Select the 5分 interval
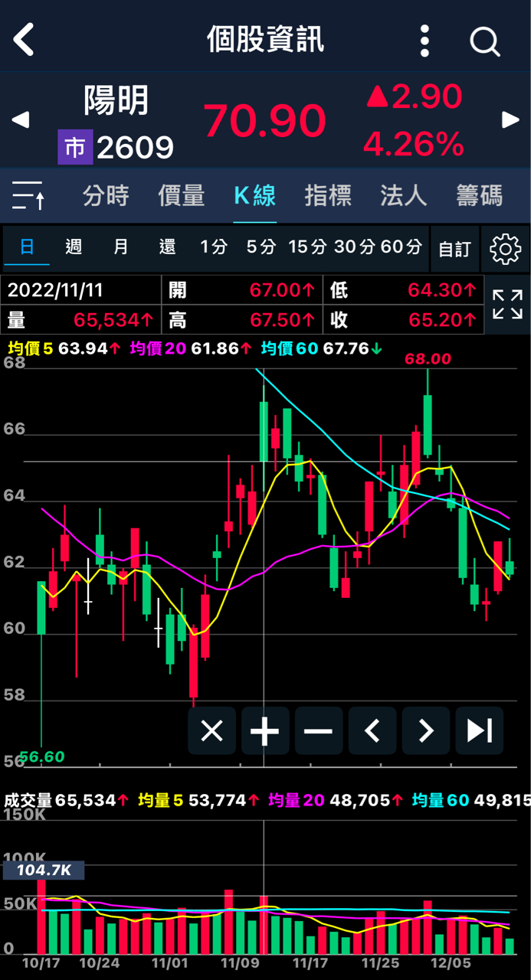 pyautogui.click(x=261, y=247)
